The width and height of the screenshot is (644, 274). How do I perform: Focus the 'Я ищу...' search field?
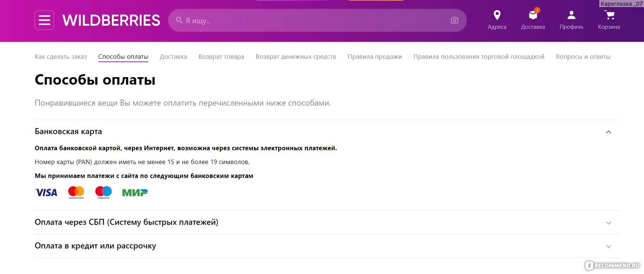317,20
